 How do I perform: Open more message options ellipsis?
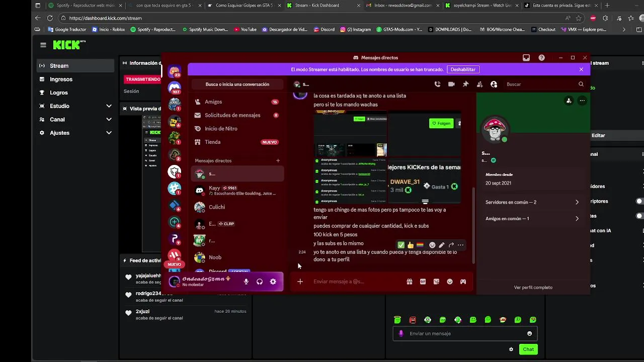click(x=460, y=245)
